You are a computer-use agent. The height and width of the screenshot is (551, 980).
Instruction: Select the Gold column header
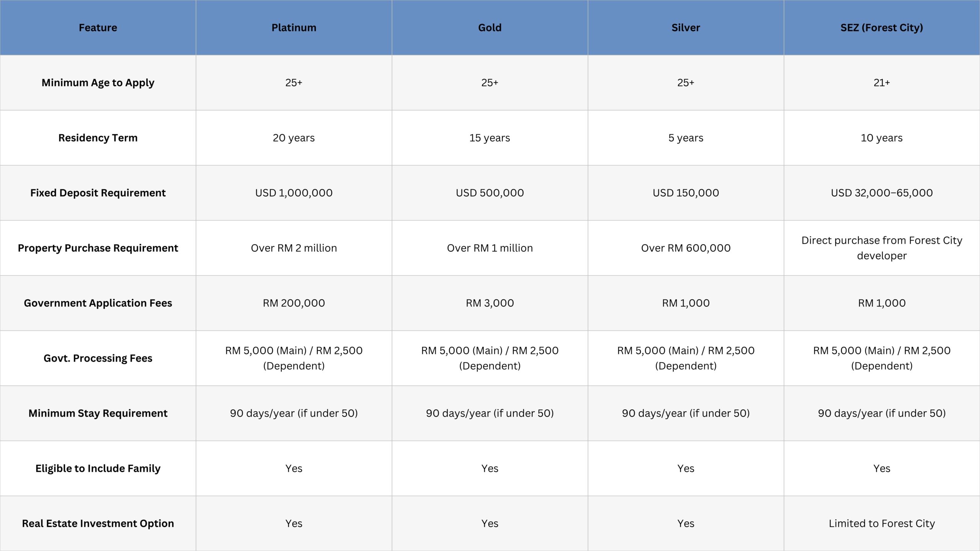tap(490, 28)
